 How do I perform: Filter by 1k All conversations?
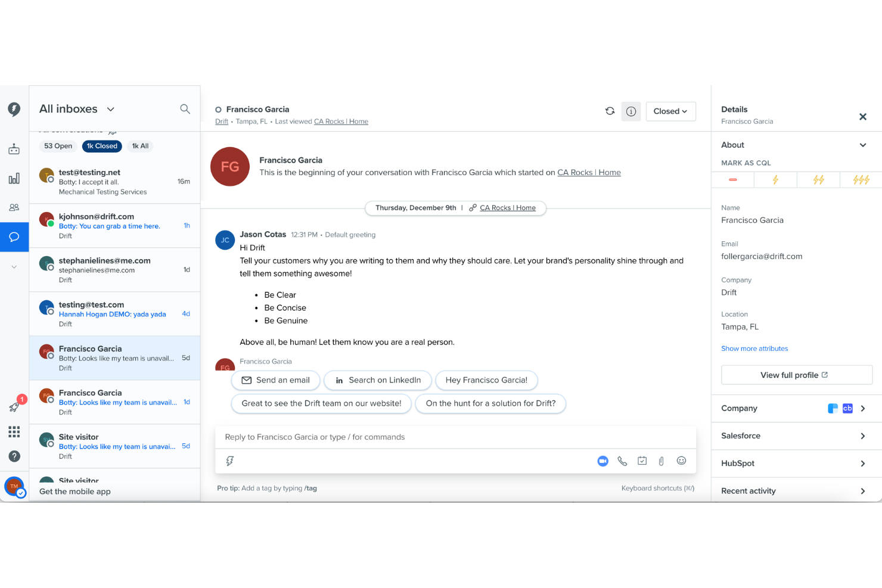pyautogui.click(x=140, y=146)
